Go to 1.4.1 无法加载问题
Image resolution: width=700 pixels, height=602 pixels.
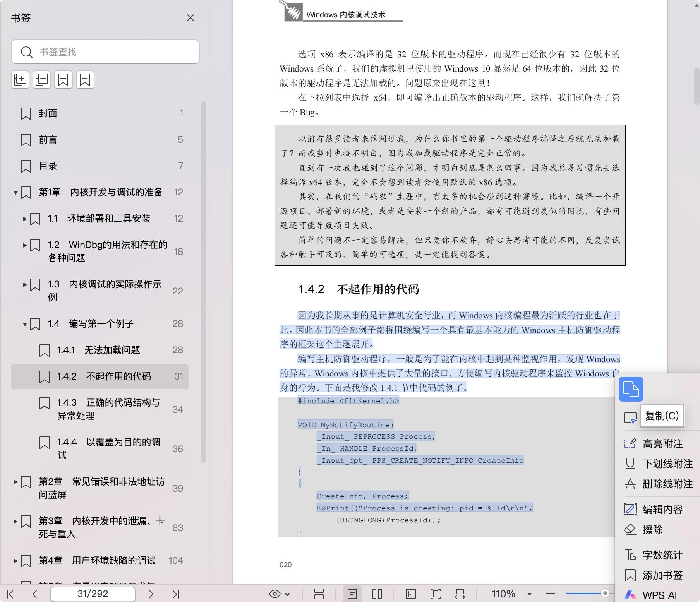tap(100, 350)
